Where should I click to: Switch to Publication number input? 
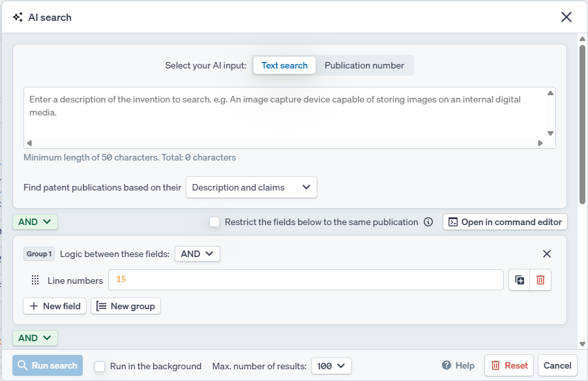(x=364, y=65)
